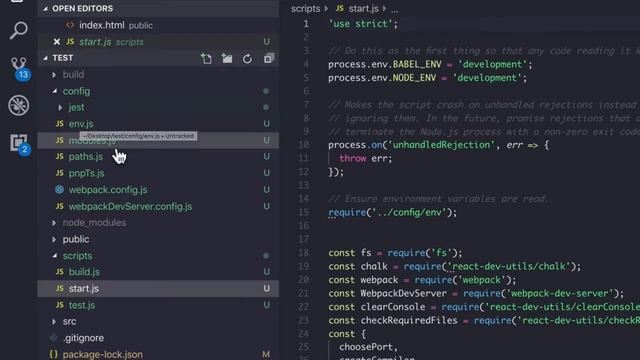Collapse all folders in explorer
This screenshot has height=360, width=640.
coord(268,58)
